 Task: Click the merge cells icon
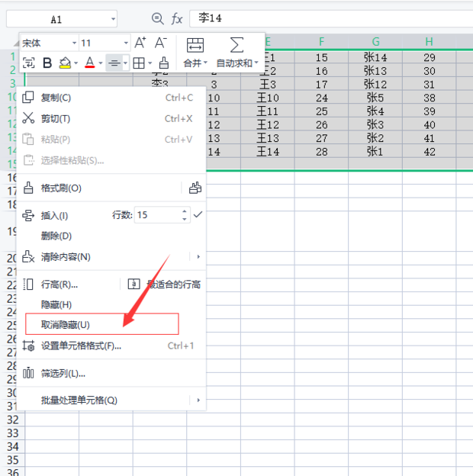click(x=195, y=45)
